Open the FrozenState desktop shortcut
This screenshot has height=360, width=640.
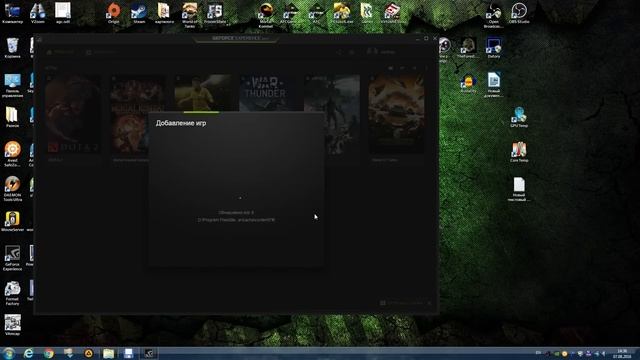coord(215,12)
